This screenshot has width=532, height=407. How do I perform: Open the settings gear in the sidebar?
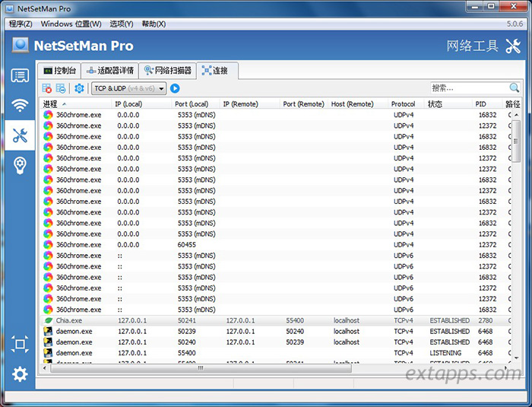(20, 374)
